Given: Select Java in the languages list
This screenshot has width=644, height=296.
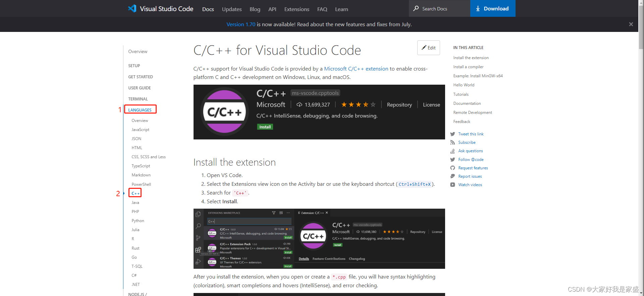Looking at the screenshot, I should (x=136, y=203).
